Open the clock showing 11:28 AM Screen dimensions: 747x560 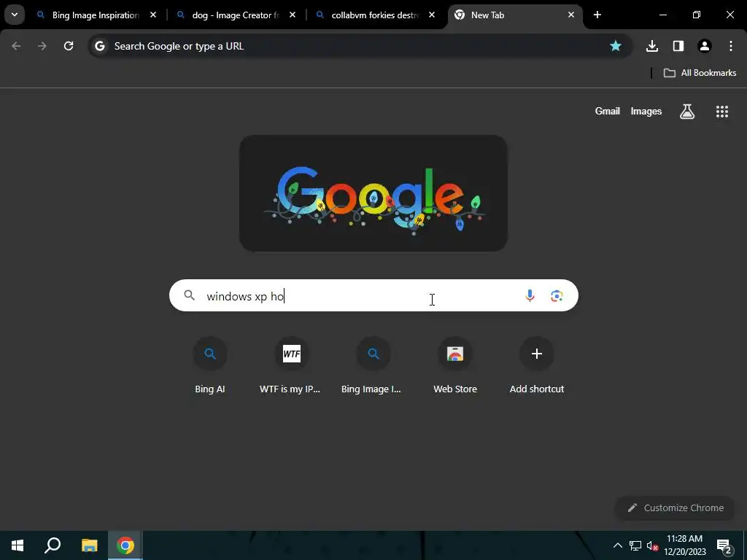[684, 545]
